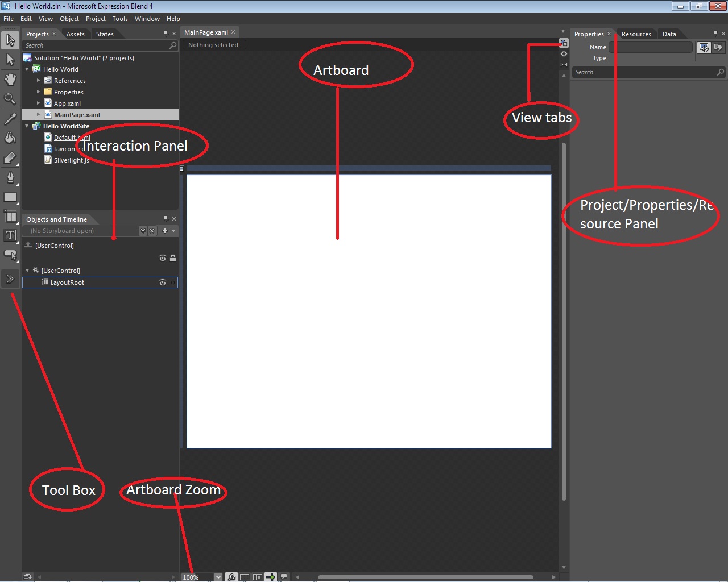The height and width of the screenshot is (582, 728).
Task: Switch to XAML view using the view tabs
Action: point(564,53)
